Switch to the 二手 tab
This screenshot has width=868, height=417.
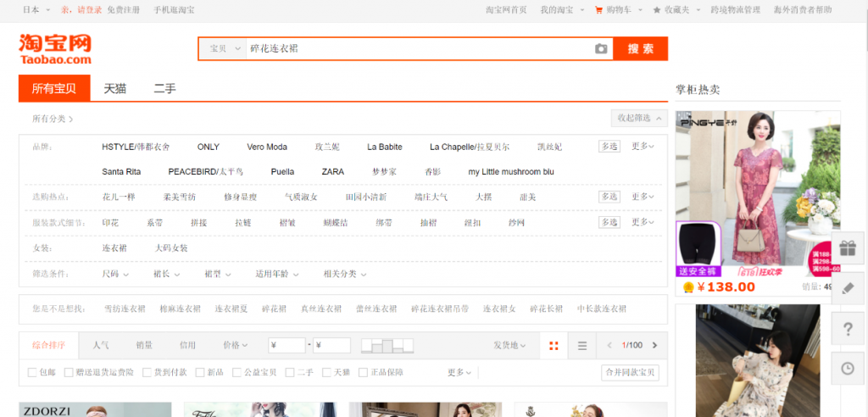165,89
